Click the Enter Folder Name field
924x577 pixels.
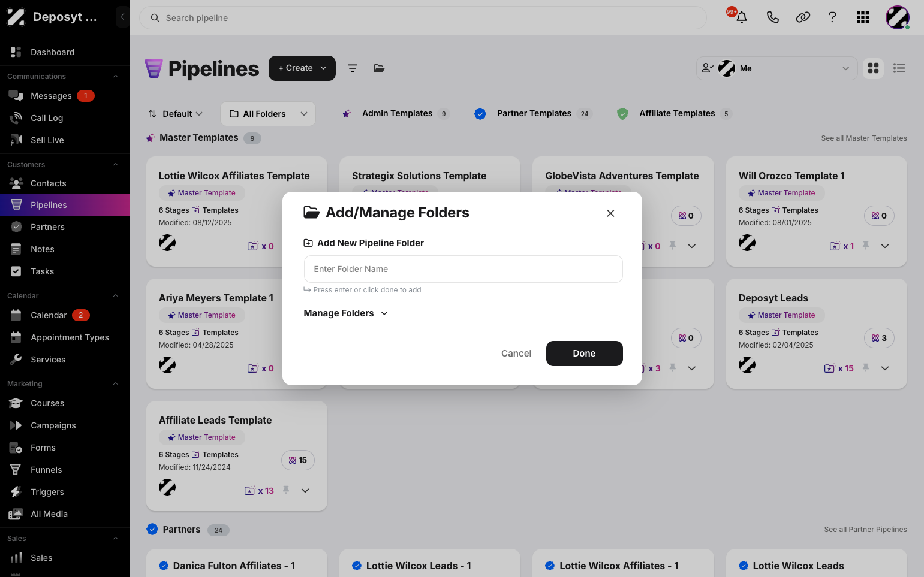[x=463, y=269]
